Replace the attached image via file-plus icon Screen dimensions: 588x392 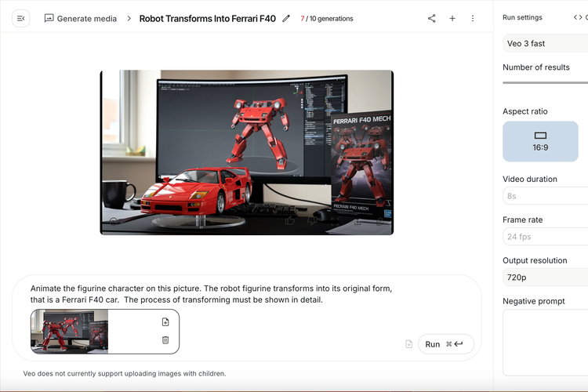[x=165, y=322]
